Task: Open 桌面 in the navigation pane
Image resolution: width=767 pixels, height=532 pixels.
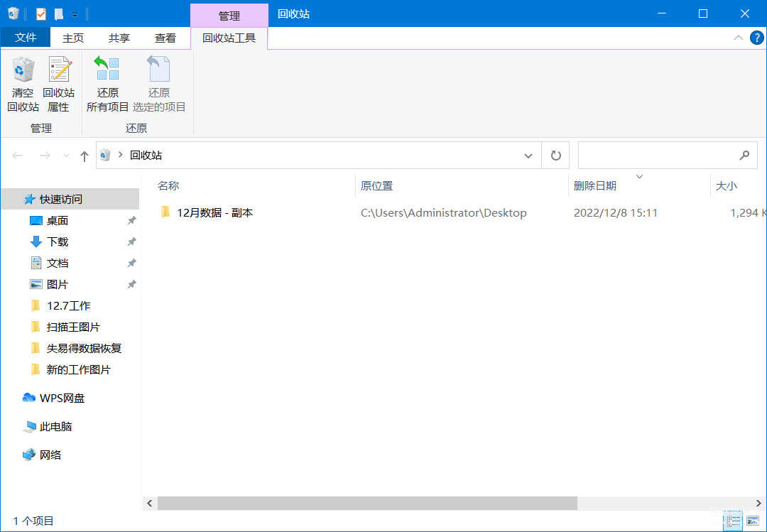Action: tap(58, 221)
